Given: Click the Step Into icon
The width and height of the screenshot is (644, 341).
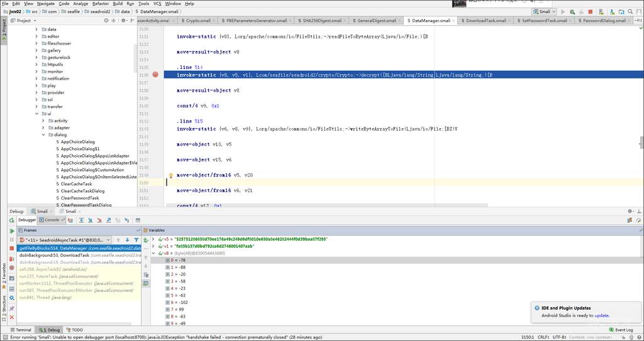Looking at the screenshot, I should pos(91,220).
